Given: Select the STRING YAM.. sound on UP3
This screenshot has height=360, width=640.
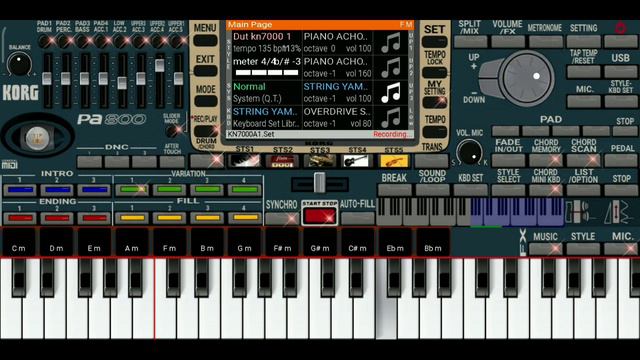Looking at the screenshot, I should tap(336, 87).
